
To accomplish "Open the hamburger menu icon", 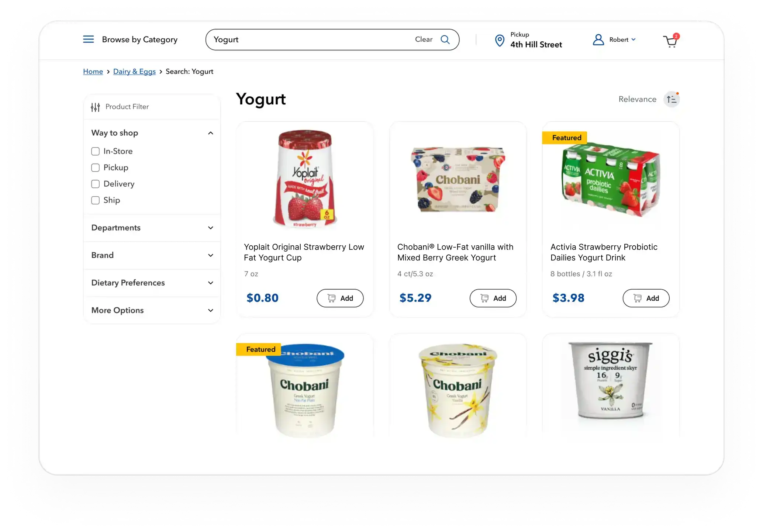I will click(x=88, y=39).
